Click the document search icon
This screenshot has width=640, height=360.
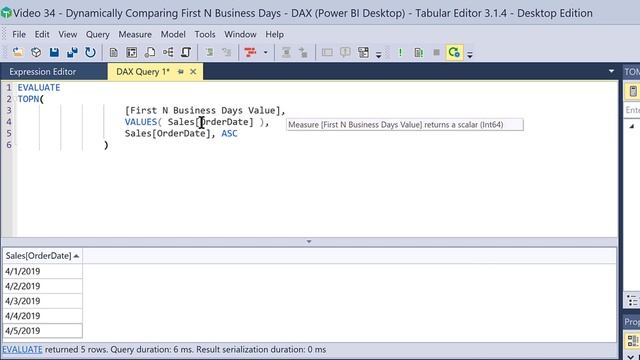click(x=150, y=52)
